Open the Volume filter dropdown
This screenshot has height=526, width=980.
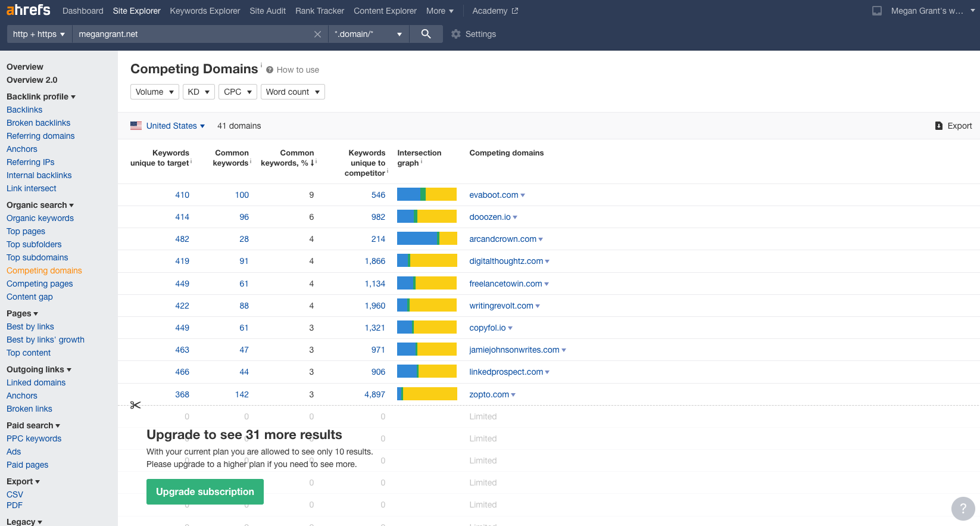pyautogui.click(x=154, y=92)
